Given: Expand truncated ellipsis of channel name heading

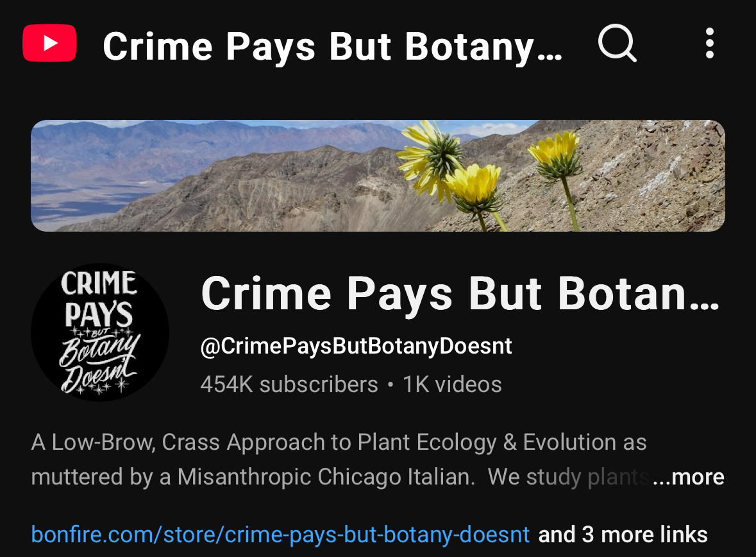Looking at the screenshot, I should tap(705, 295).
